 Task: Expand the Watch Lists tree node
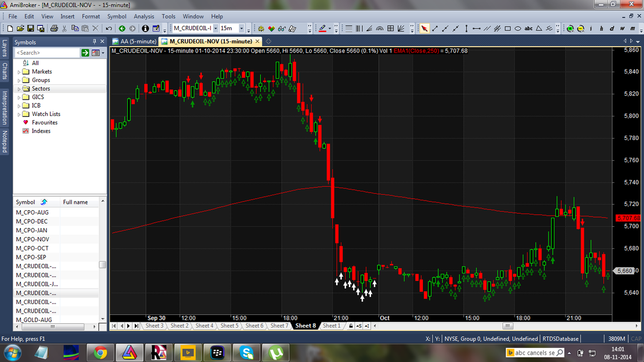19,114
